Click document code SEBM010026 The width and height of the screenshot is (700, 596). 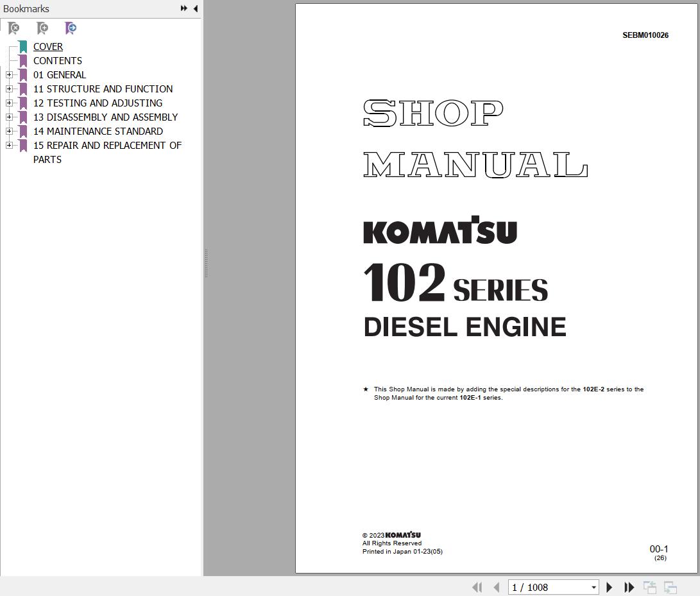tap(645, 35)
